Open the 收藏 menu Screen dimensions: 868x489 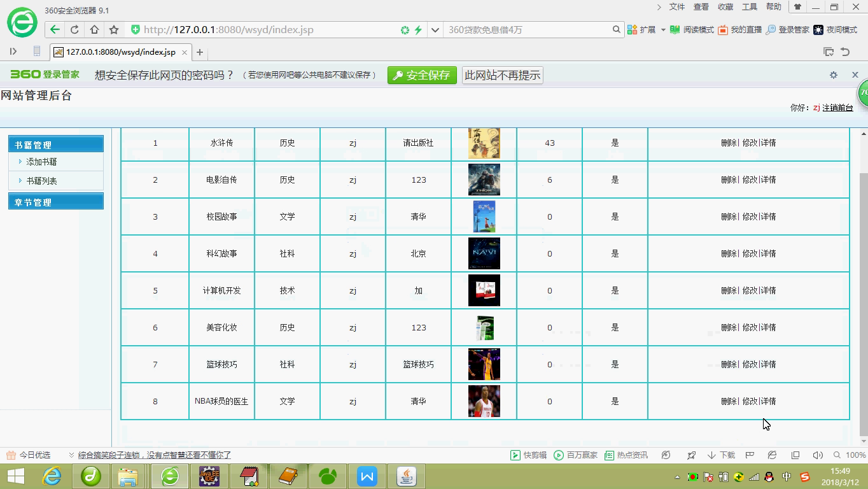pos(725,7)
